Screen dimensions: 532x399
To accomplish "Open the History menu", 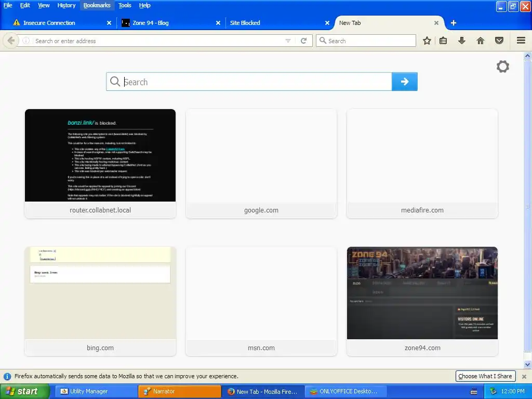I will [x=66, y=5].
